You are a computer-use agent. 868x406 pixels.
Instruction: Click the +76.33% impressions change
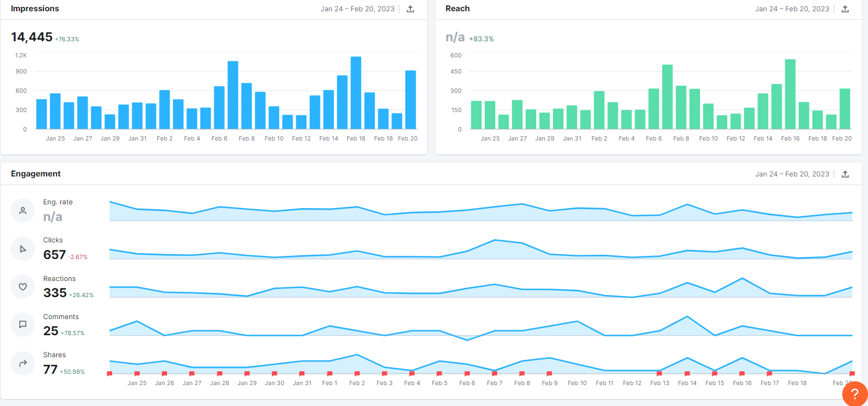point(67,40)
